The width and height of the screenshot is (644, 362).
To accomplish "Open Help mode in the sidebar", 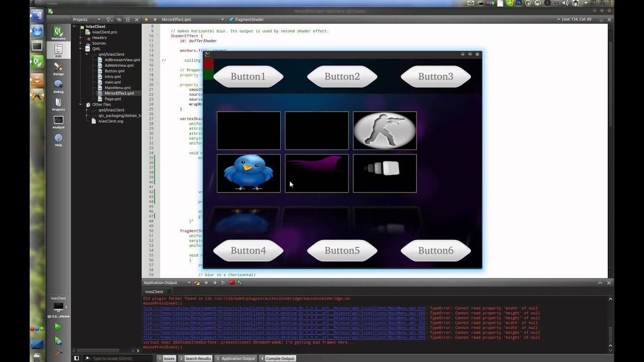I will 58,140.
